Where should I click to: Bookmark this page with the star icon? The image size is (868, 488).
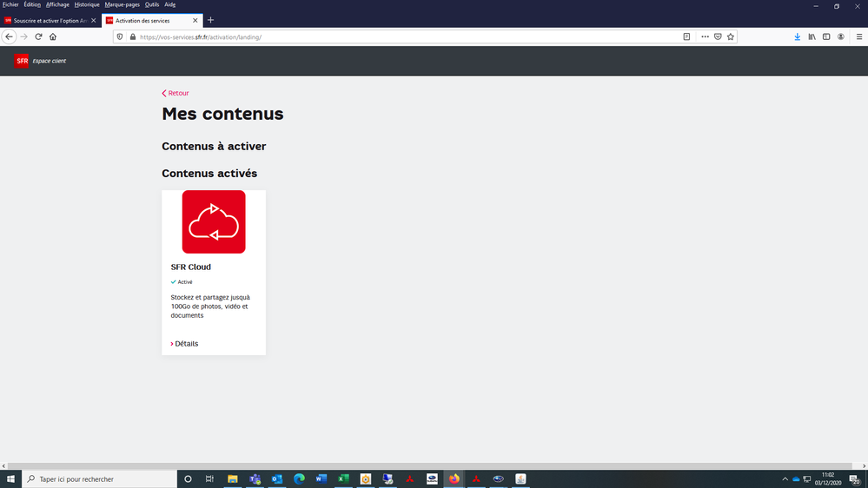731,36
